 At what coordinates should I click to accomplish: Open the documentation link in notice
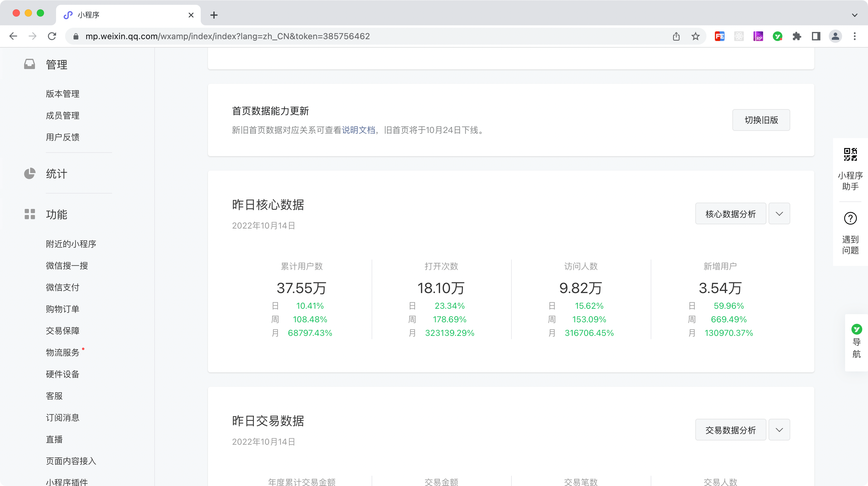(358, 130)
